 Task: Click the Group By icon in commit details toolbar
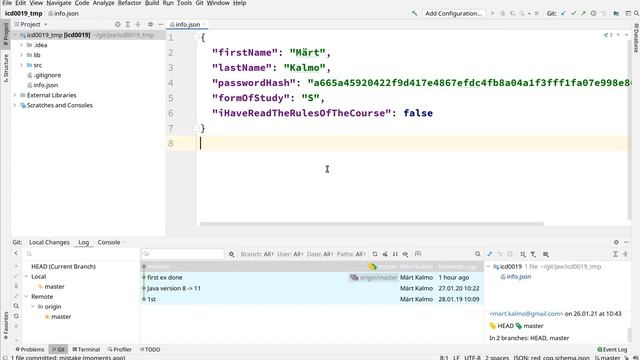(x=523, y=254)
